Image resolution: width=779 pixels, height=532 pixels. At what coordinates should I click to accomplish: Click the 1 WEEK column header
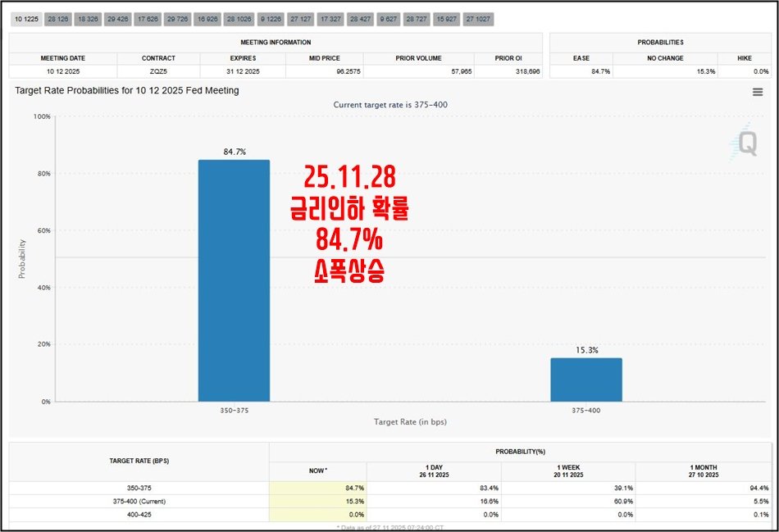pos(567,470)
